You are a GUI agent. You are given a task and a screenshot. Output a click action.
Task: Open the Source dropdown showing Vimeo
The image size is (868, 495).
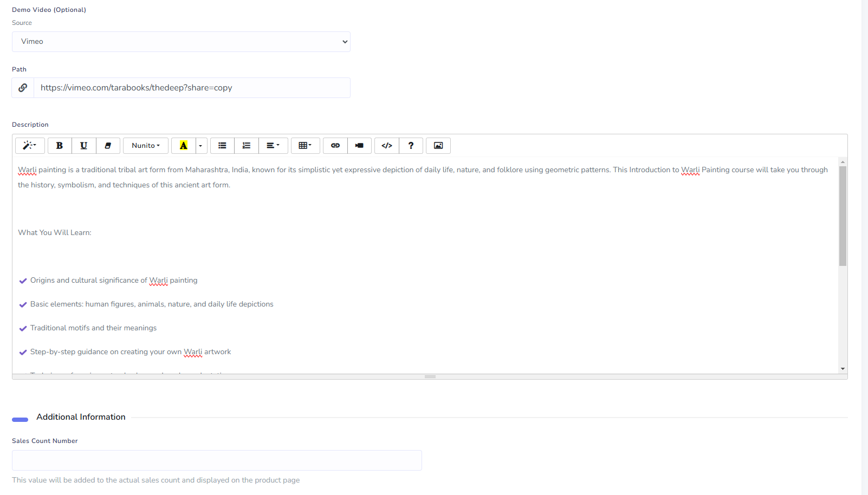(181, 41)
